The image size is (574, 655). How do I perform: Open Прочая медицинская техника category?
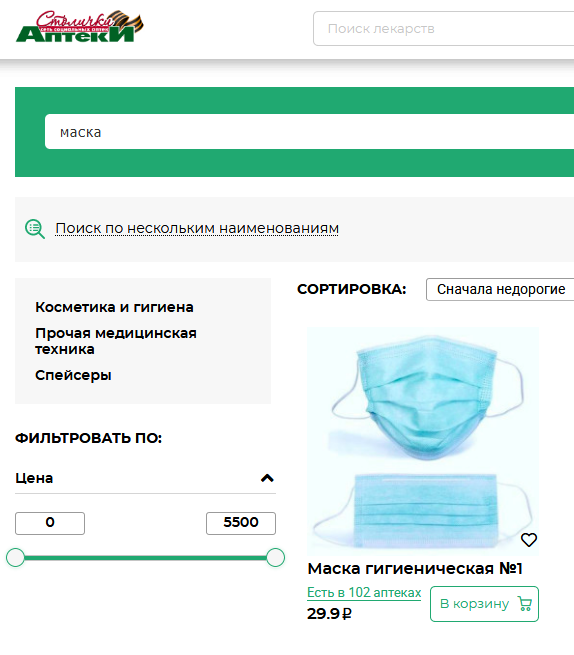click(116, 341)
